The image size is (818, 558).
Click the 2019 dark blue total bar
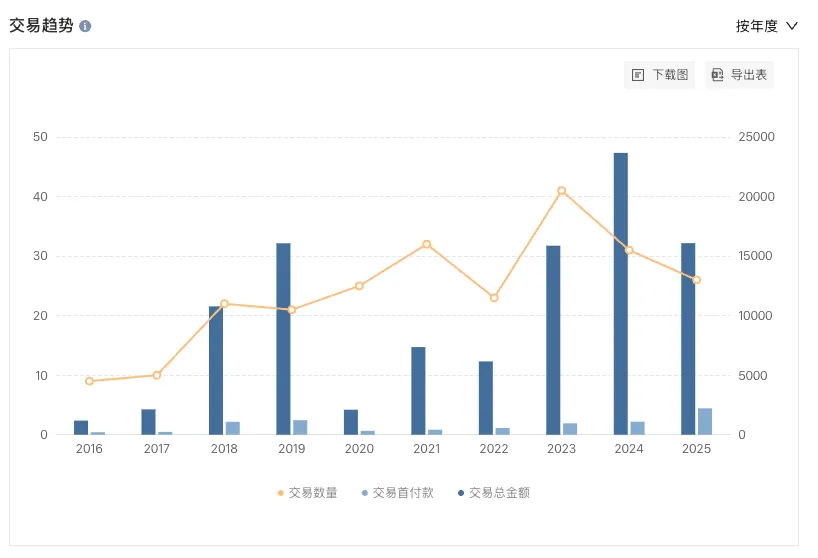pos(283,338)
